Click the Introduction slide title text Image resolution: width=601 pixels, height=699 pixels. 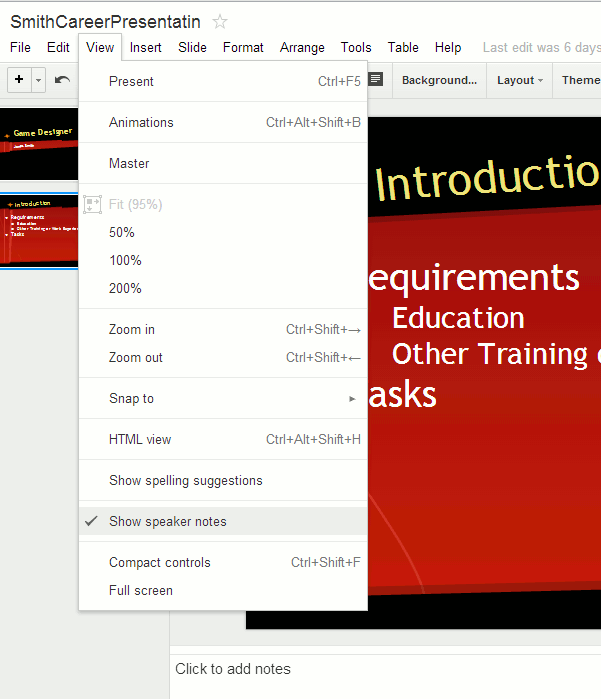coord(487,177)
